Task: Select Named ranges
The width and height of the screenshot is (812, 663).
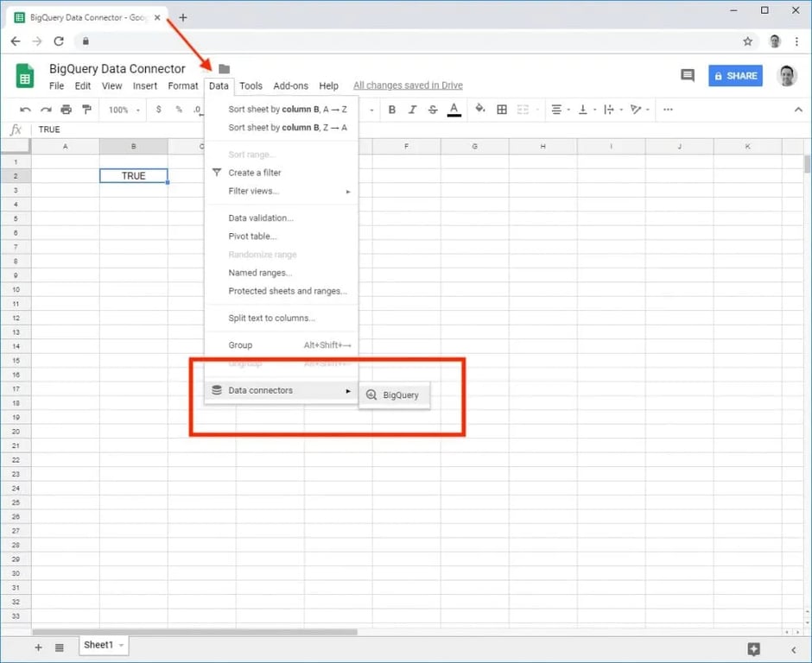Action: (x=282, y=273)
